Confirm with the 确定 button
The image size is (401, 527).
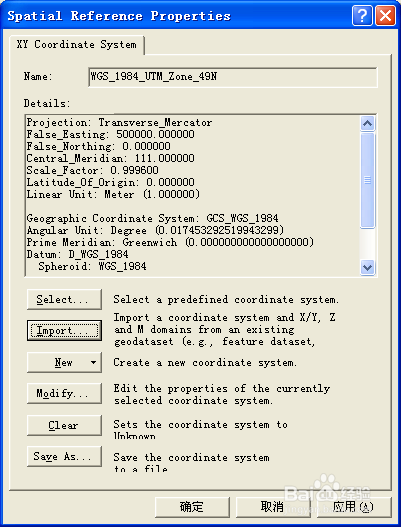coord(192,507)
